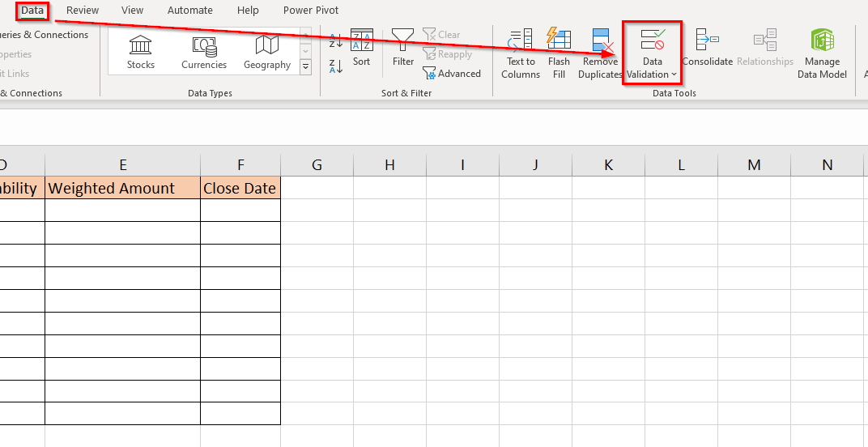Open the Automate tab
Viewport: 868px width, 447px height.
pos(189,10)
